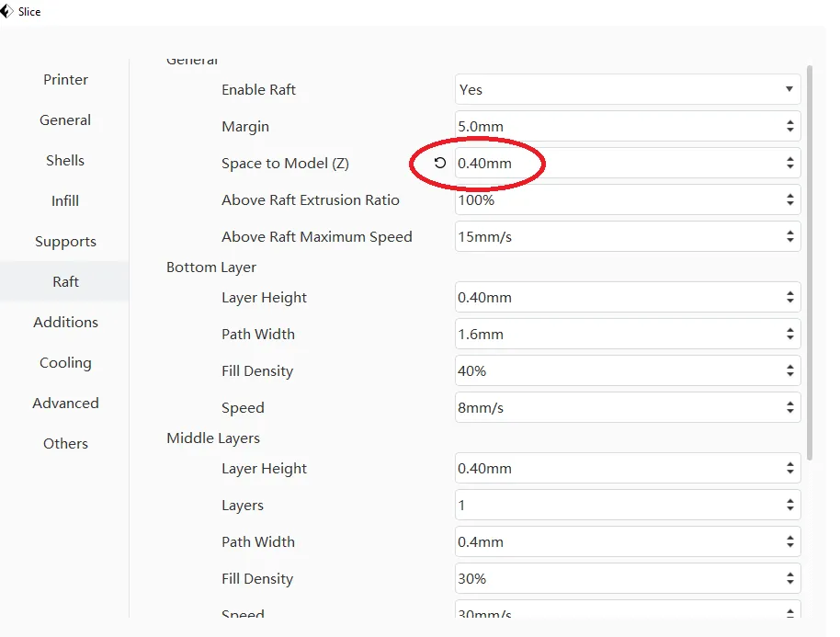Click the Fill Density 40% field

628,370
